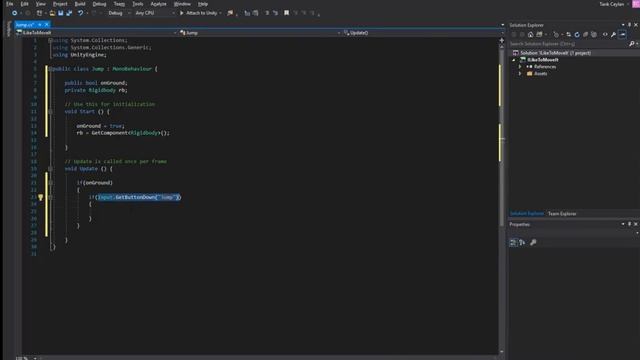The height and width of the screenshot is (360, 640).
Task: Expand the Assets folder in Solution Explorer
Action: coord(520,74)
